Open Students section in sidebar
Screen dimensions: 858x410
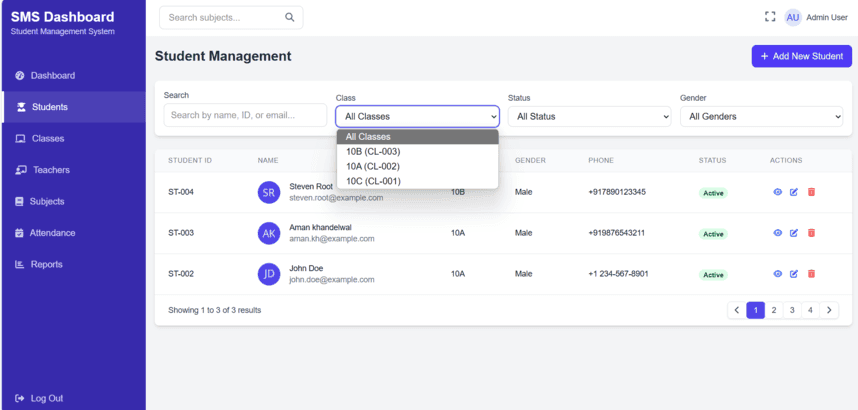click(74, 107)
